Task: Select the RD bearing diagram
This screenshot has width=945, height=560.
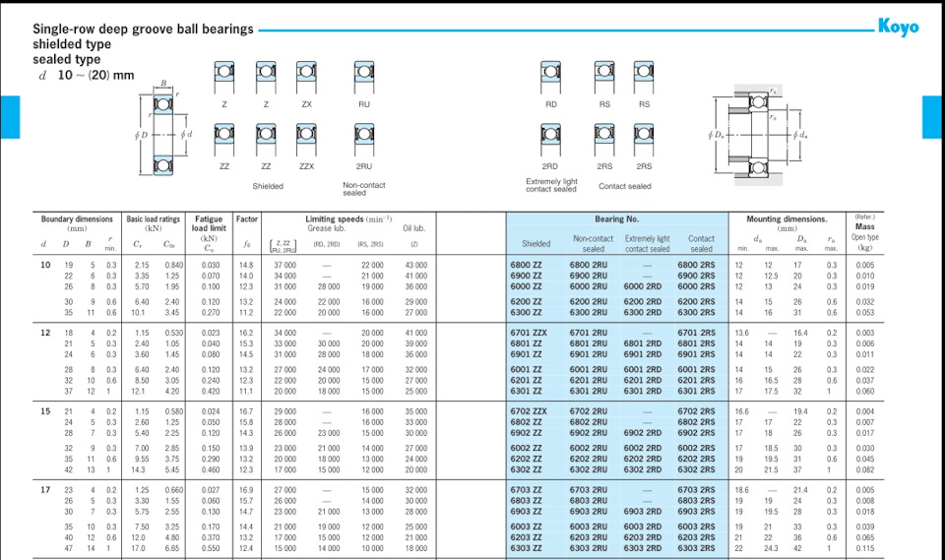Action: click(x=550, y=76)
